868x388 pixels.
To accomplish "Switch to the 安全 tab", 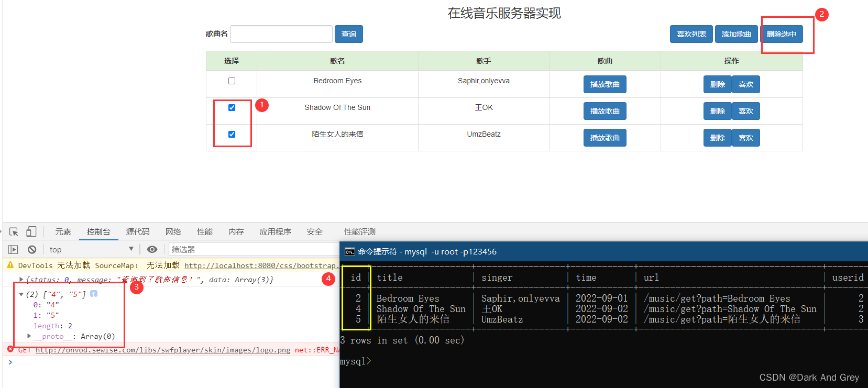I will coord(315,231).
